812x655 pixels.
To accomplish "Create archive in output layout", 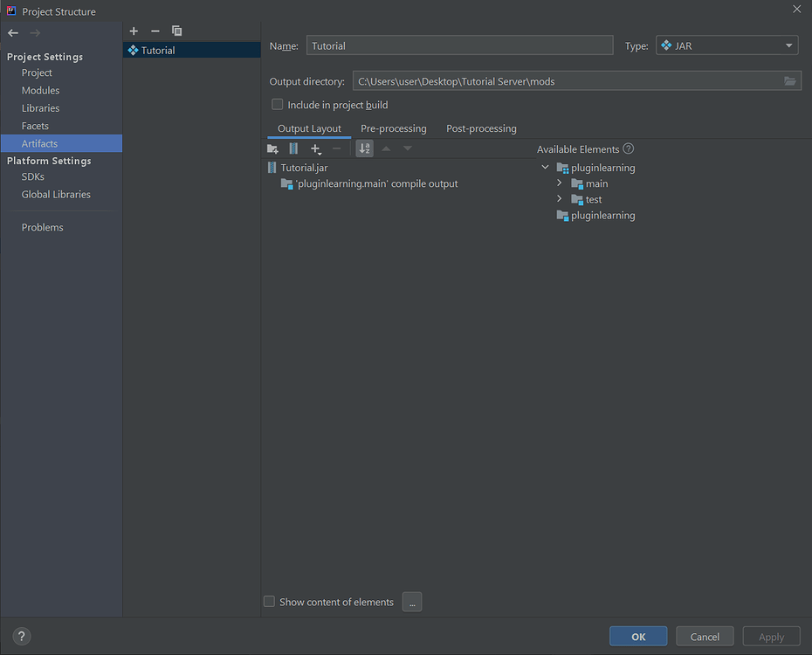I will (x=293, y=149).
